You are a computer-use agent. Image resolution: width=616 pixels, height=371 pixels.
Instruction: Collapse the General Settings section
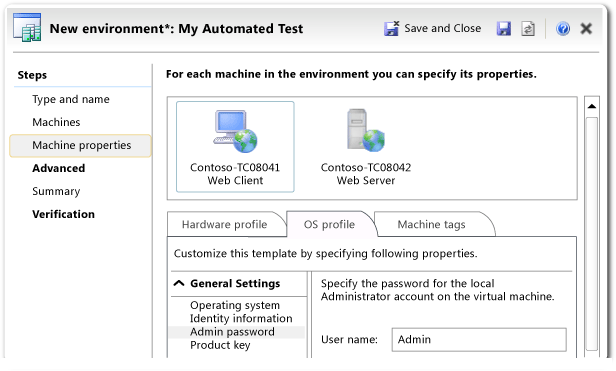coord(179,283)
